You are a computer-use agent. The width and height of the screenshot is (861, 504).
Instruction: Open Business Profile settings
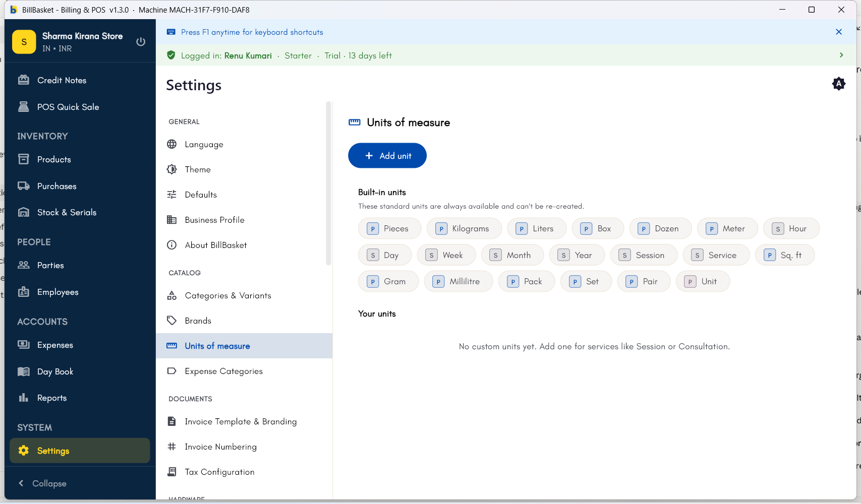244,220
